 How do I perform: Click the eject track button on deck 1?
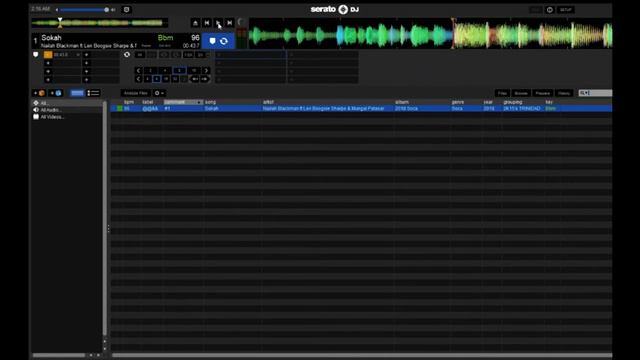(195, 23)
